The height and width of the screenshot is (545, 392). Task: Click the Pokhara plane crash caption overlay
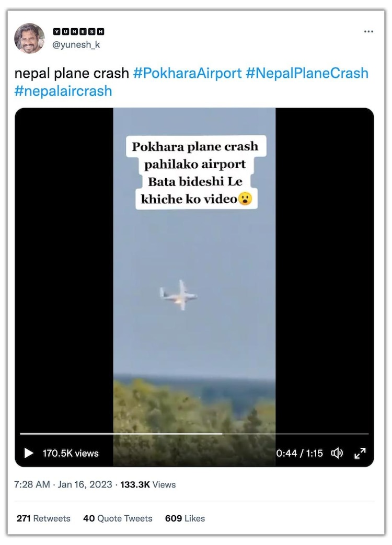point(195,173)
